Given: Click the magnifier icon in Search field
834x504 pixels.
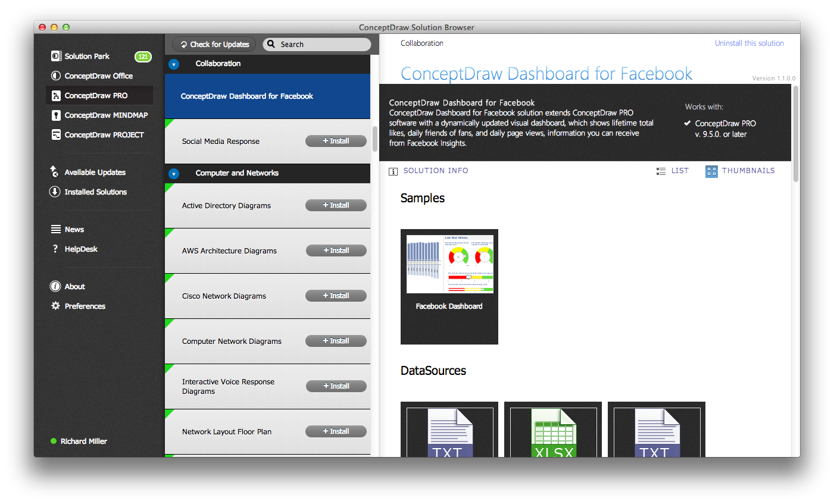Looking at the screenshot, I should [271, 44].
